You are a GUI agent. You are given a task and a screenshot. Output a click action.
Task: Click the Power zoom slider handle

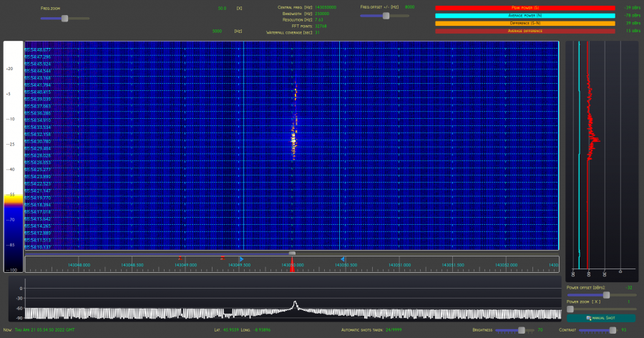[570, 309]
